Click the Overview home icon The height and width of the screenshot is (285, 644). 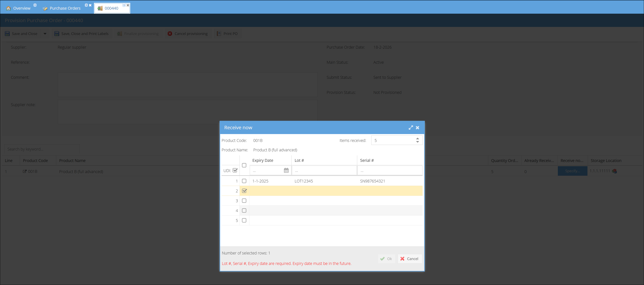(8, 8)
